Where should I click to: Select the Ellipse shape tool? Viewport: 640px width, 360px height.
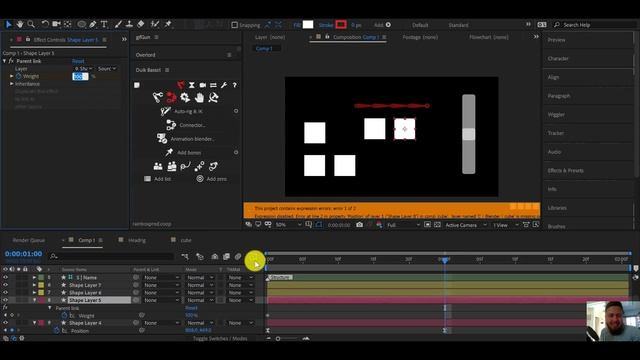[82, 24]
